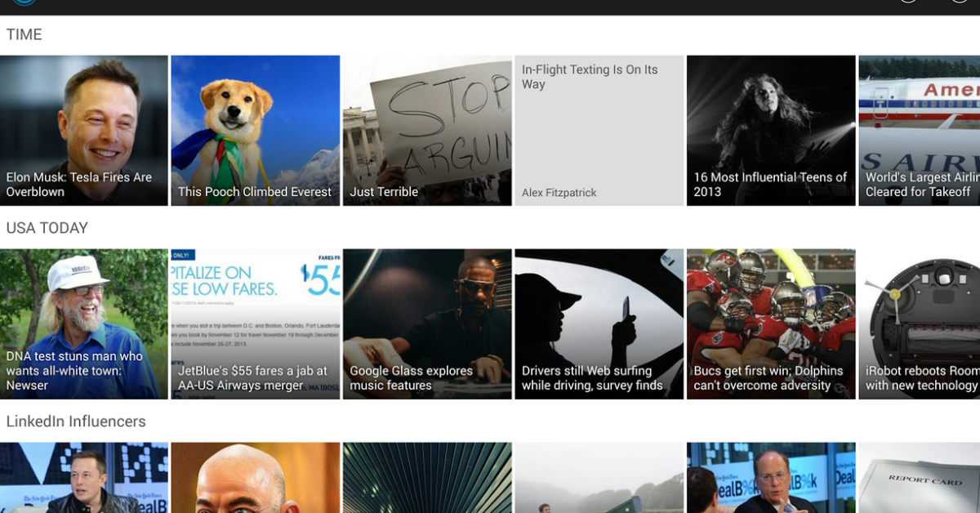This screenshot has width=980, height=513.
Task: Open the TIME section header
Action: click(x=24, y=34)
